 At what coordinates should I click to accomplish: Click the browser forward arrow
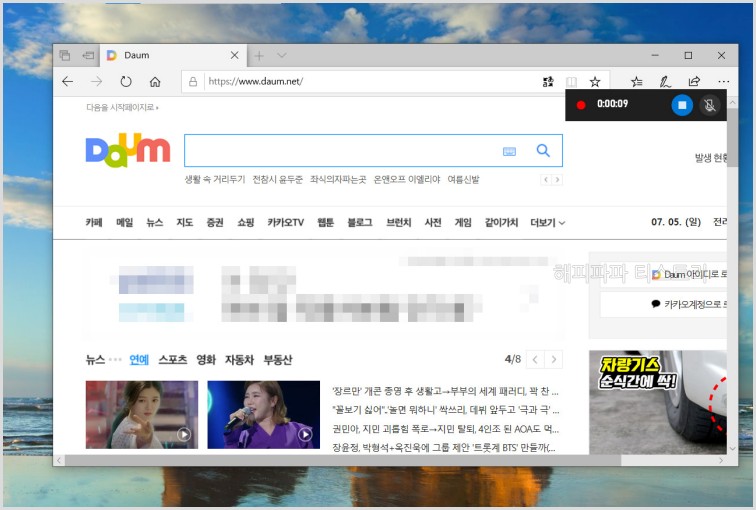pos(96,81)
